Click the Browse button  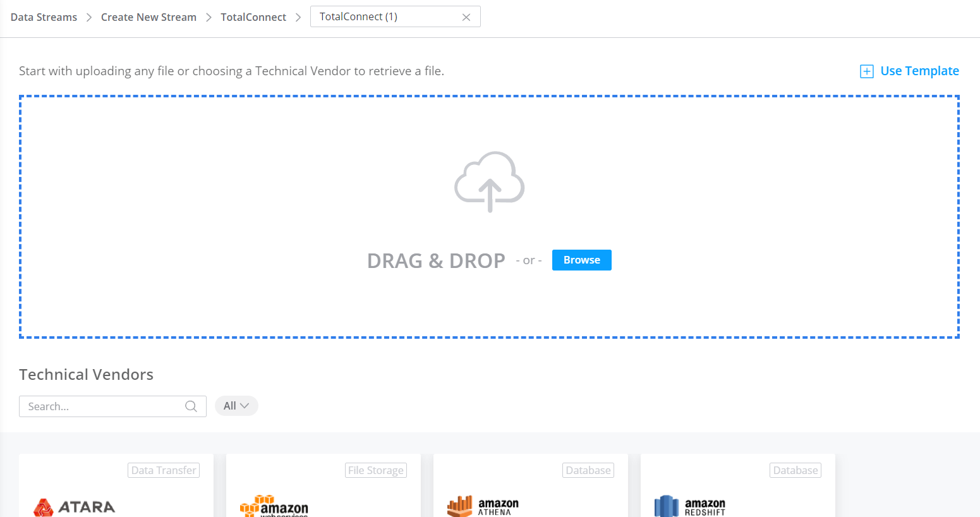click(x=581, y=260)
